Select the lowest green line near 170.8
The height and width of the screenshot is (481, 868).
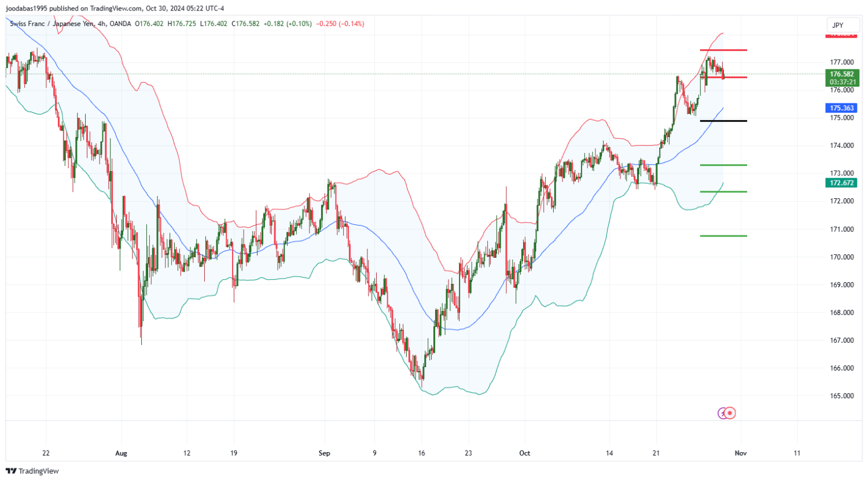coord(723,236)
